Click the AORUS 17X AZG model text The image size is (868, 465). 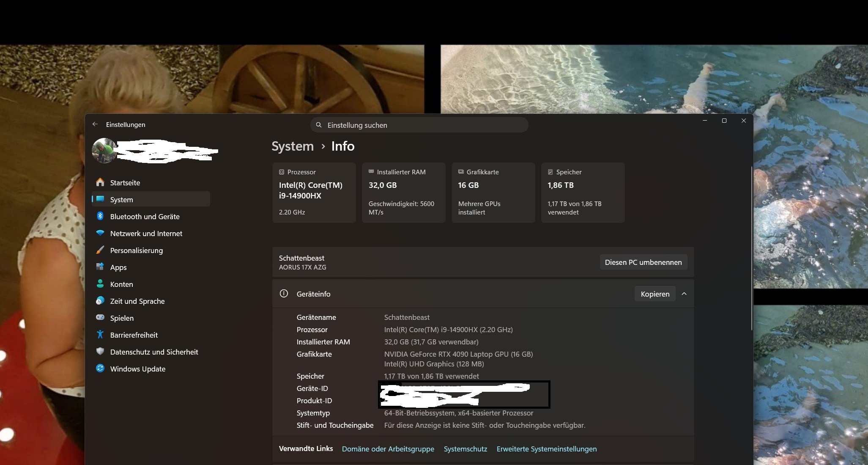click(x=303, y=267)
